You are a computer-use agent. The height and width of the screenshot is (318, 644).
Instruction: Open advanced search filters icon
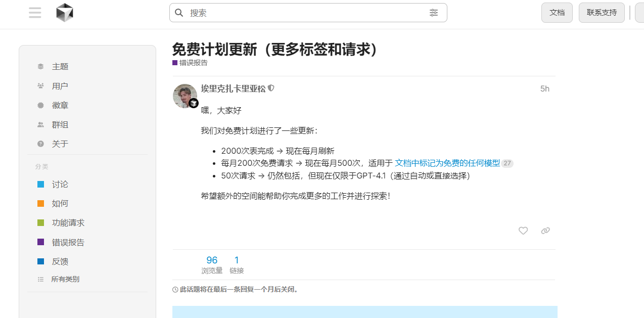click(434, 13)
